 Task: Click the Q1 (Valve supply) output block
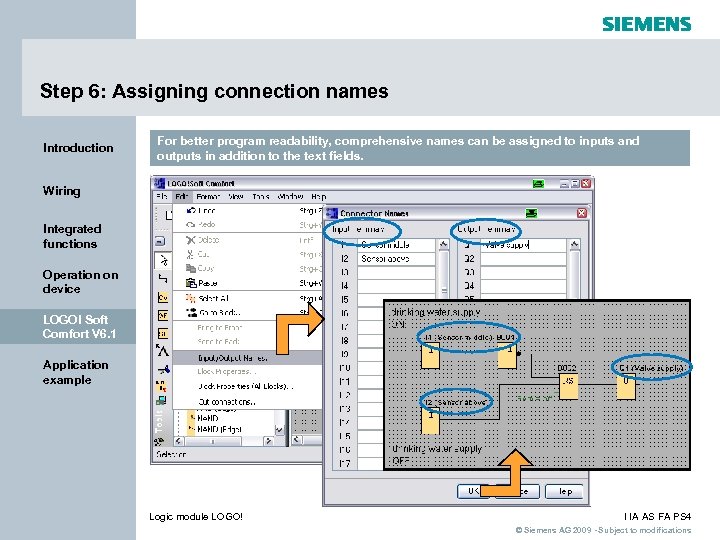[626, 388]
